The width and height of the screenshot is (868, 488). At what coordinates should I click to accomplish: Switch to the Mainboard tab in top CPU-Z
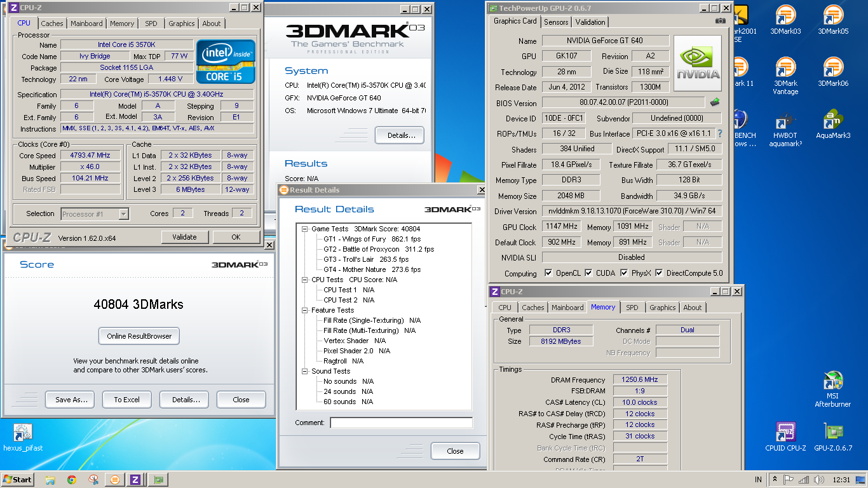[x=86, y=24]
